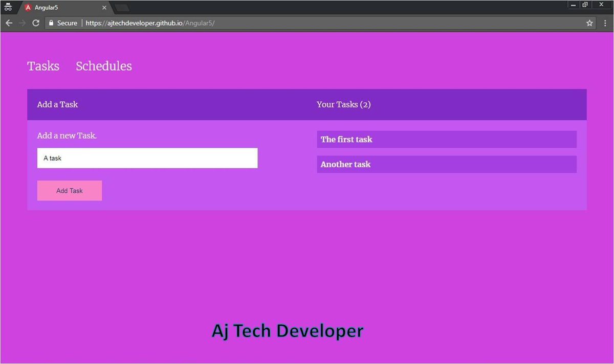Screen dimensions: 614x364
Task: Close the browser window
Action: (602, 5)
